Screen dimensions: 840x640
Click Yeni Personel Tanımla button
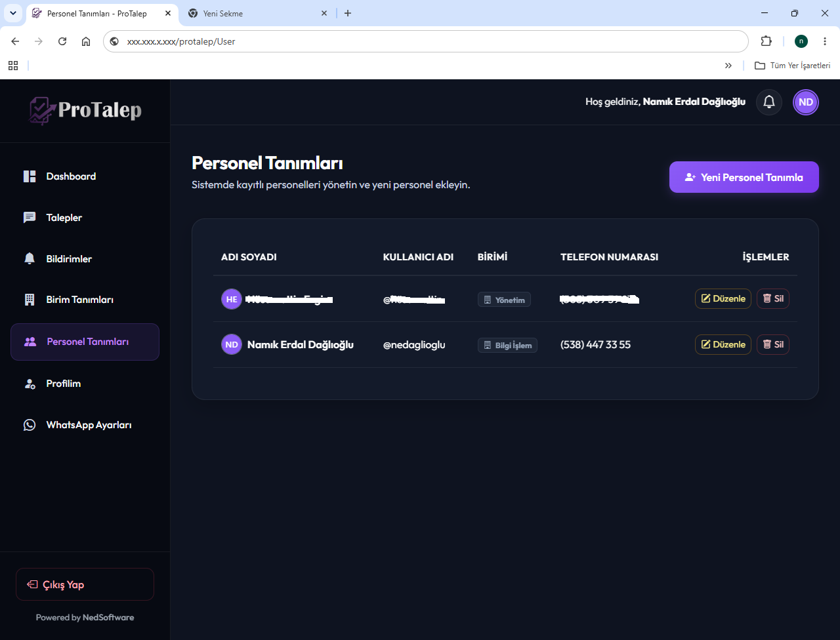[x=744, y=177]
